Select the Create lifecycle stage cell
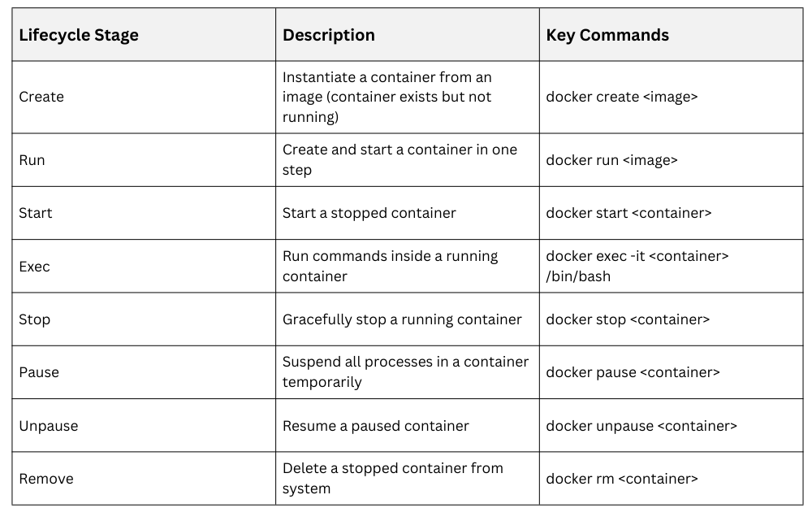 (41, 97)
